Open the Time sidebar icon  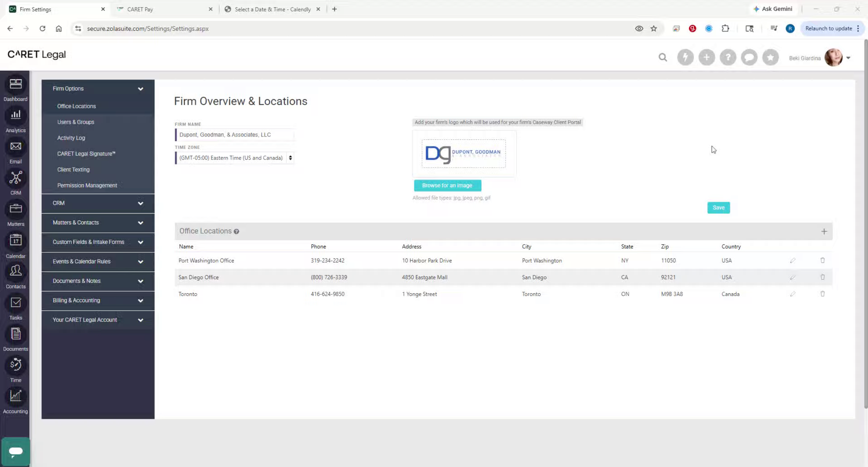point(15,365)
